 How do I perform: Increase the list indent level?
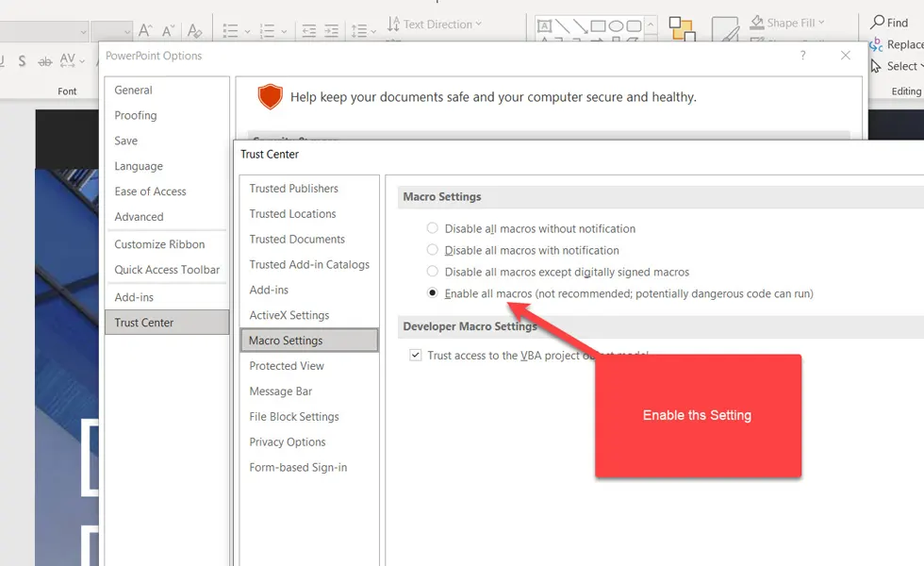[332, 30]
